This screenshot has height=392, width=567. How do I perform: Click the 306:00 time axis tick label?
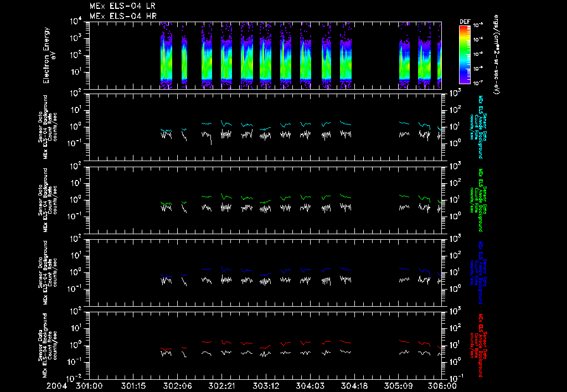pyautogui.click(x=442, y=386)
